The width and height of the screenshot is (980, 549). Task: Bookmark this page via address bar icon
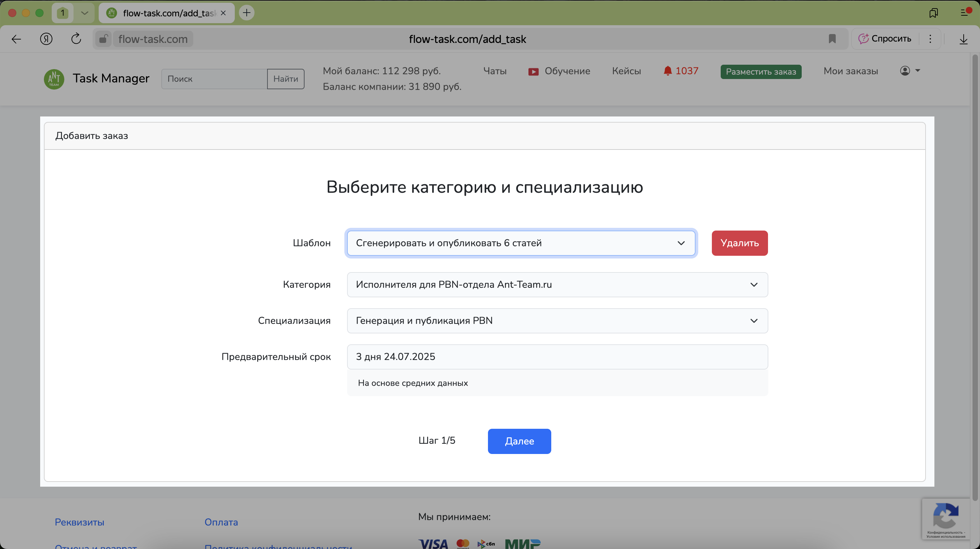click(832, 39)
